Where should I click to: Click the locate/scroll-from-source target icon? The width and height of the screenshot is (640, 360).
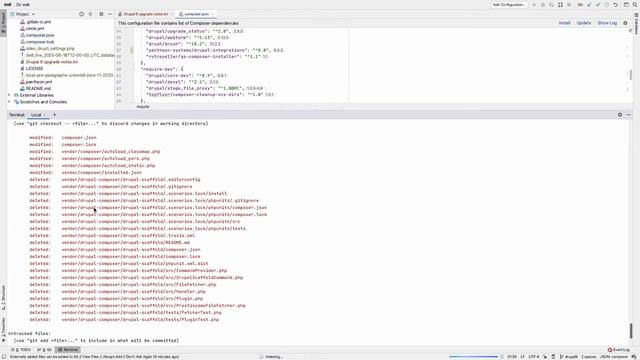81,14
